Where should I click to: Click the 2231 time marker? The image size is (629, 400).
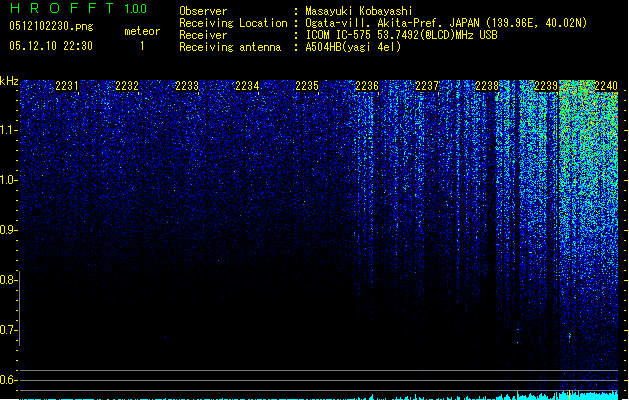[67, 86]
